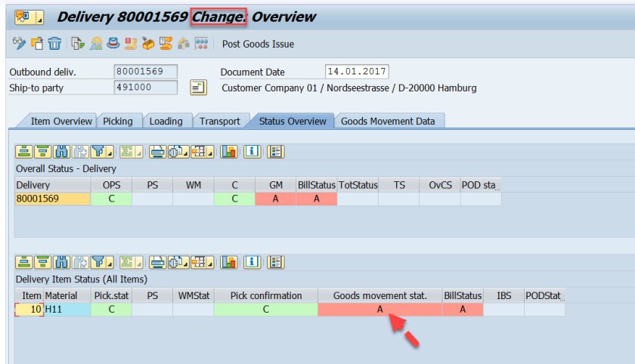Viewport: 635px width, 364px height.
Task: Expand Total sigma dropdown in Overall Status toolbar
Action: (x=139, y=152)
